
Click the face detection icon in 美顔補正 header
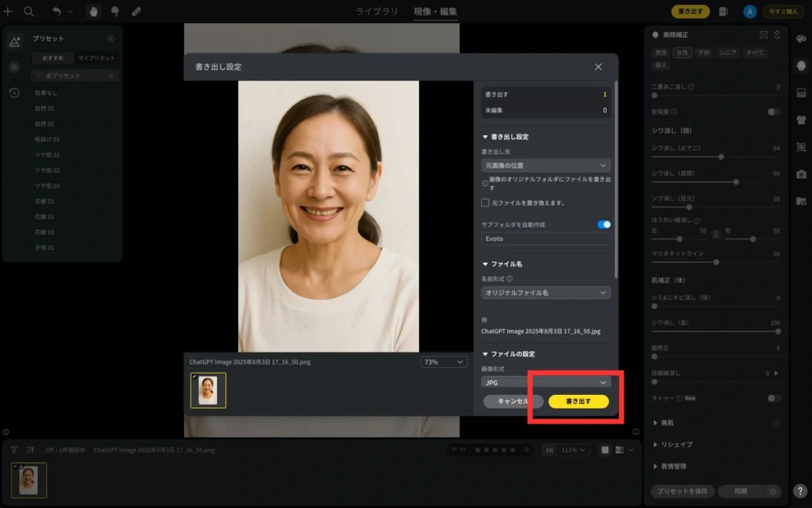pyautogui.click(x=763, y=35)
